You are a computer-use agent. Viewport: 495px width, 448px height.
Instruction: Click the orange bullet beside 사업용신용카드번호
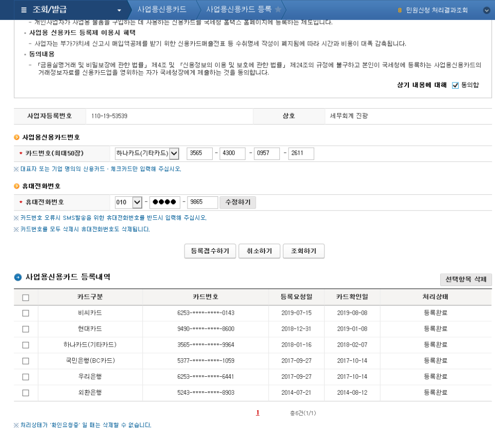tap(17, 137)
